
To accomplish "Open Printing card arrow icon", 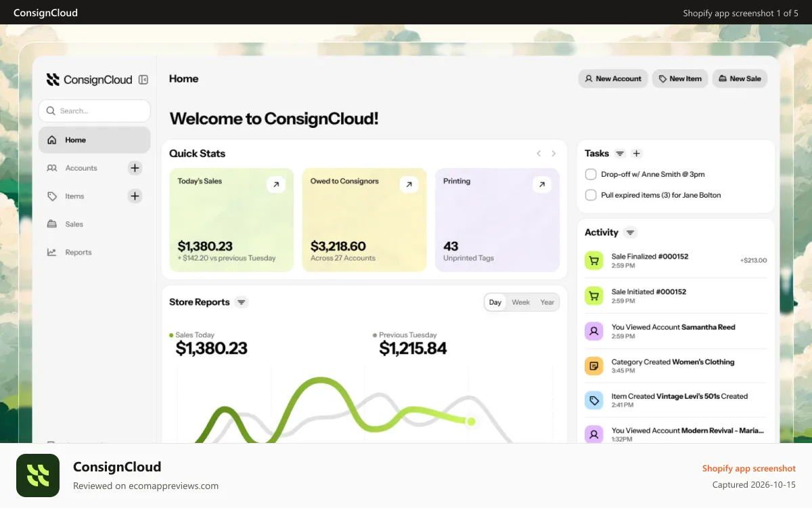I will click(x=541, y=184).
